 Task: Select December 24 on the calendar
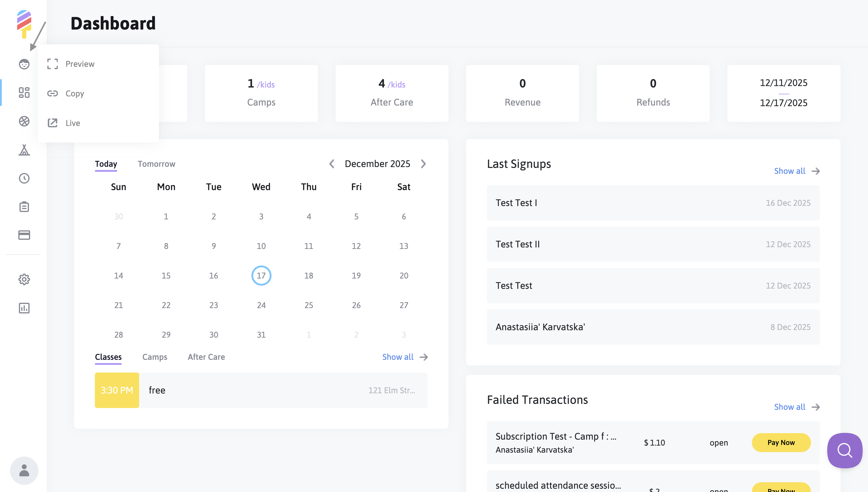coord(261,305)
